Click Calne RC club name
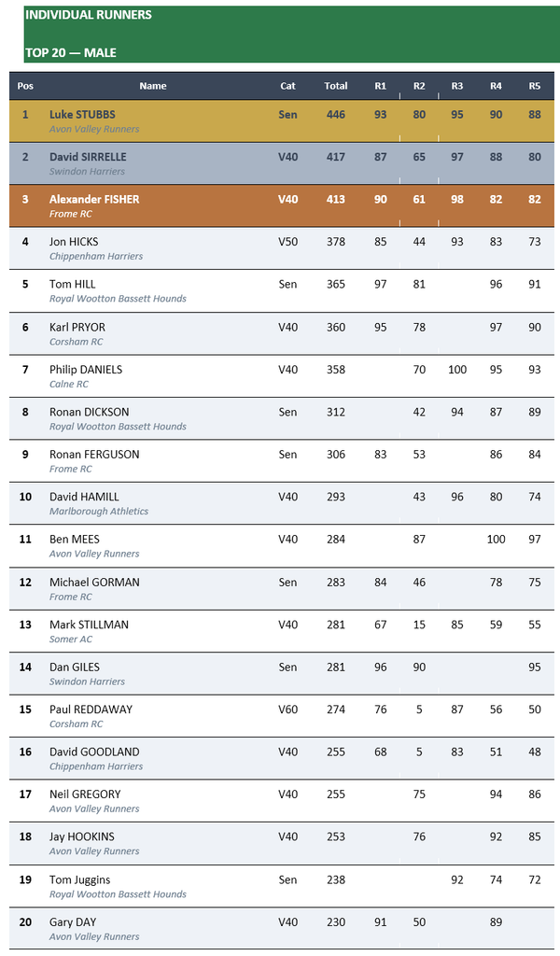 69,384
